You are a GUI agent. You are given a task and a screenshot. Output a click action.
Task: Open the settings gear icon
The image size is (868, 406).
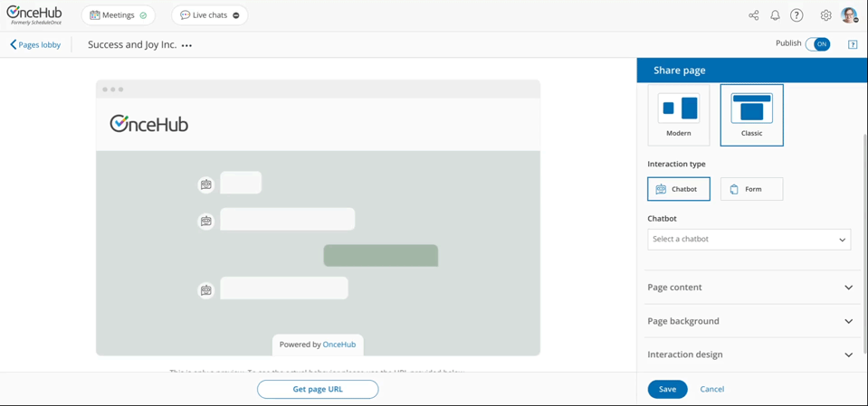point(826,15)
